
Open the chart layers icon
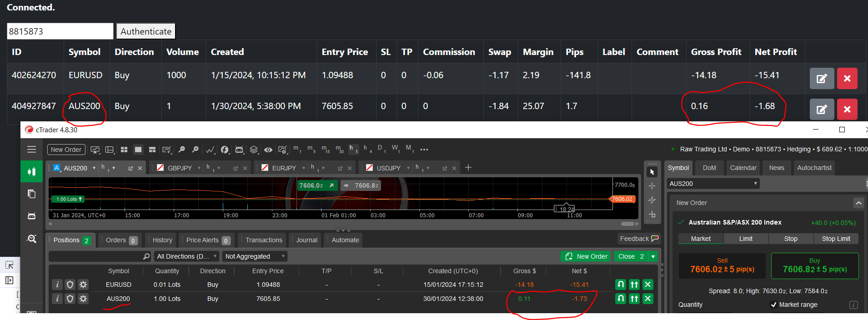(254, 149)
